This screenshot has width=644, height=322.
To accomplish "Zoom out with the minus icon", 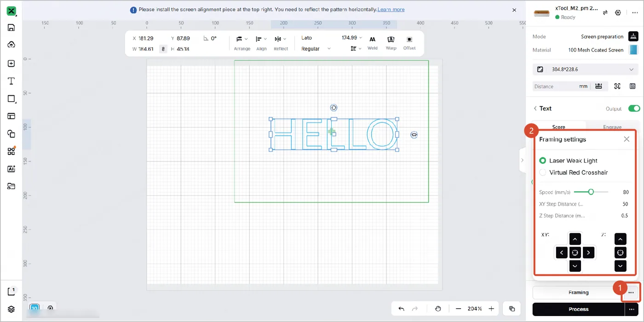I will click(x=458, y=309).
